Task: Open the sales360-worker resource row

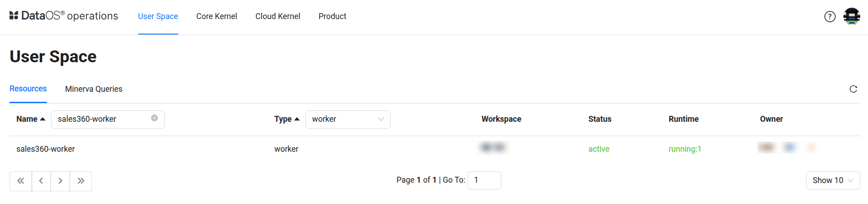Action: point(45,149)
